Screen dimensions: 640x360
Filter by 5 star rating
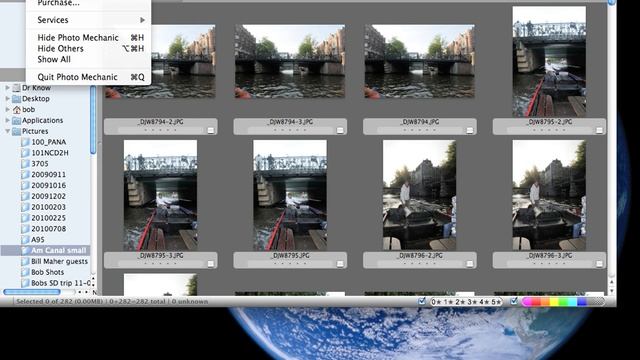(x=496, y=302)
